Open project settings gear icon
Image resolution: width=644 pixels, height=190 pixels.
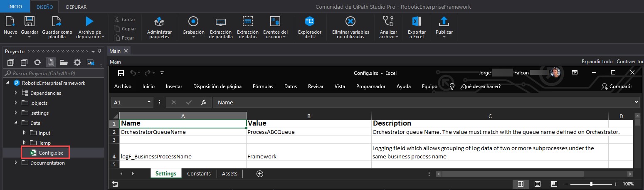point(77,62)
